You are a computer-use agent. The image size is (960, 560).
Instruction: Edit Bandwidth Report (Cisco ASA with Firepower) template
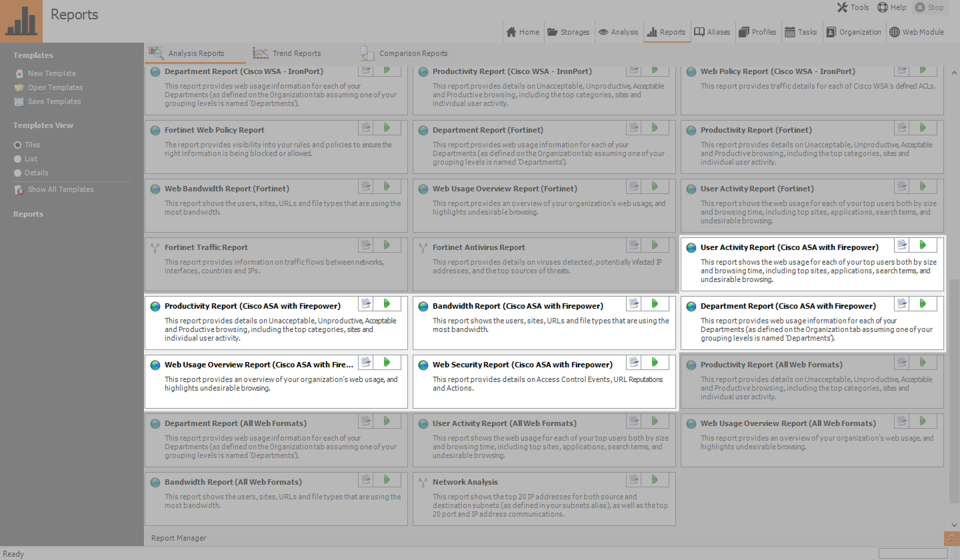634,304
